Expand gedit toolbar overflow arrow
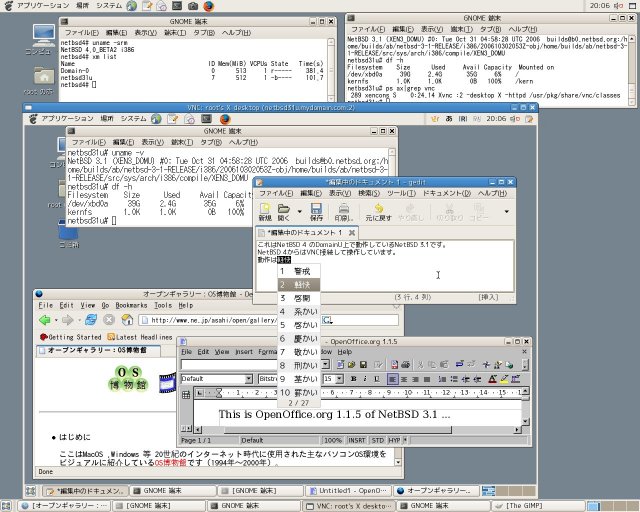 tap(507, 211)
